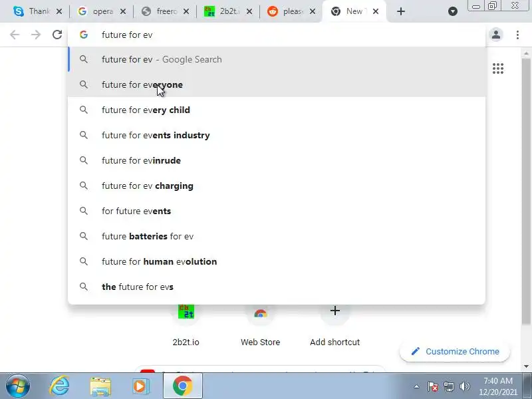Select 'for future events' suggestion
Viewport: 532px width, 399px height.
click(x=277, y=211)
